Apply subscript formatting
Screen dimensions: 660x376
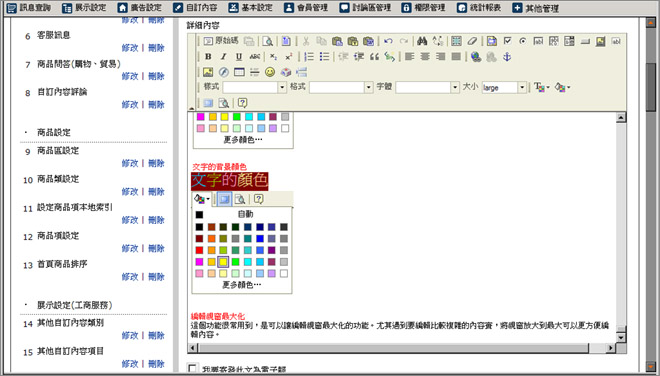pos(273,56)
